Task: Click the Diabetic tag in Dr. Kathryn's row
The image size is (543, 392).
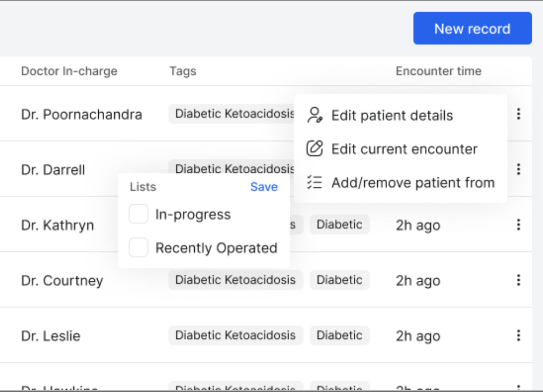Action: 339,224
